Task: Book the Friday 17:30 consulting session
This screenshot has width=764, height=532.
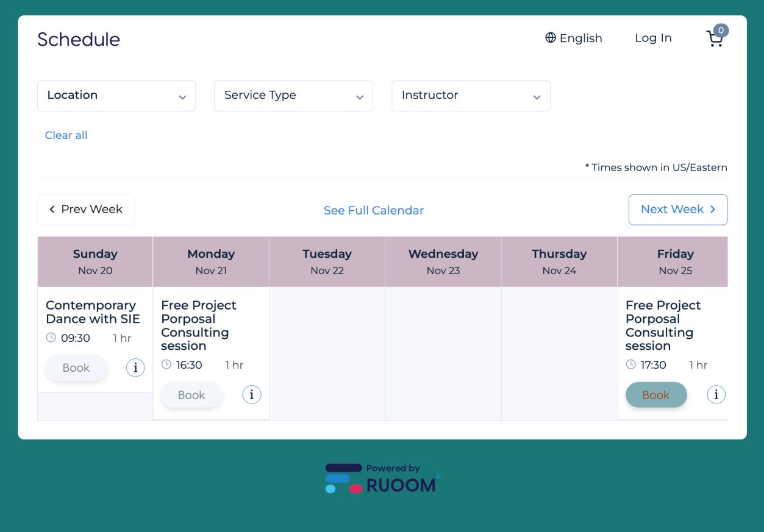Action: pos(655,395)
